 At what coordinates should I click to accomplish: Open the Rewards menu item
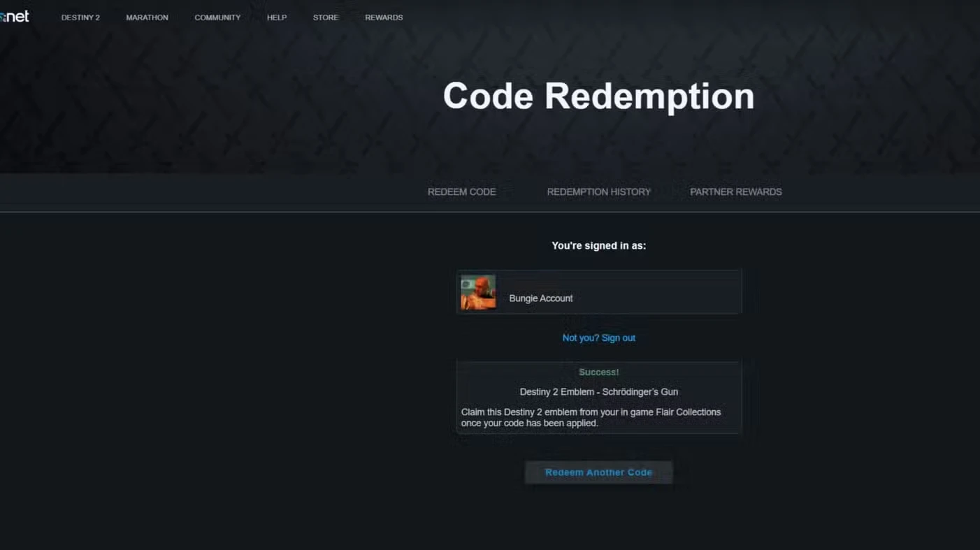click(x=384, y=17)
